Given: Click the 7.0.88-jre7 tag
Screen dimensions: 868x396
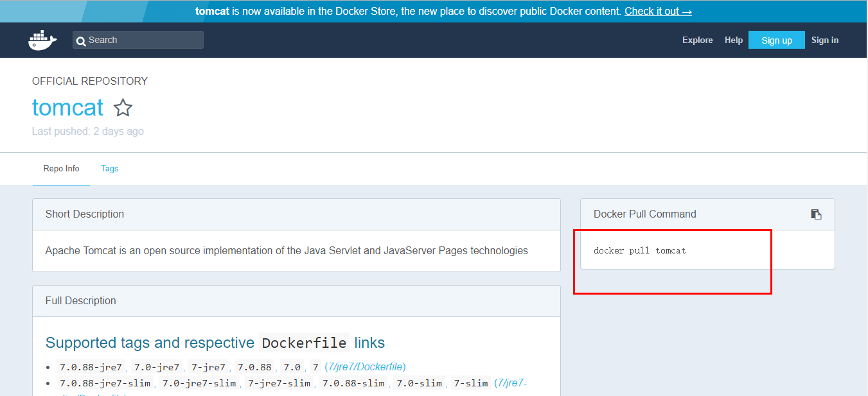Looking at the screenshot, I should click(x=91, y=367).
